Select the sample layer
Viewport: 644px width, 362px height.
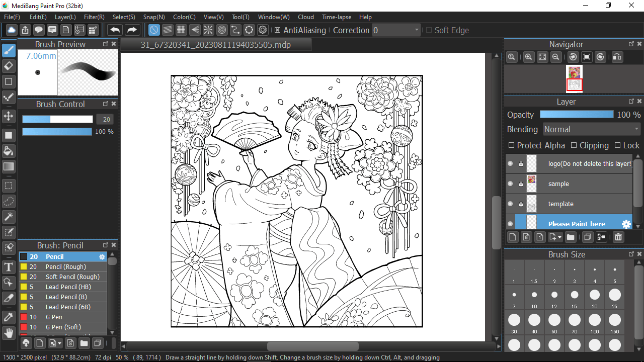(x=569, y=184)
